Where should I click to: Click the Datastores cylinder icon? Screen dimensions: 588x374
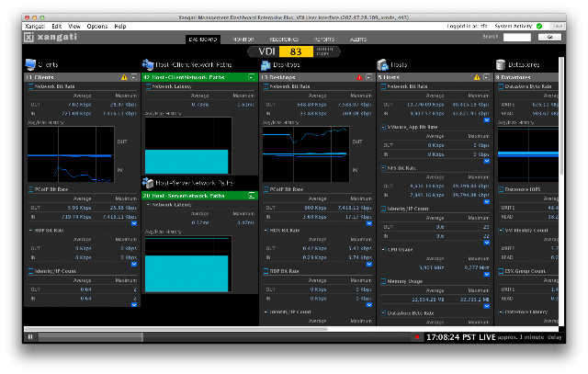(x=500, y=64)
